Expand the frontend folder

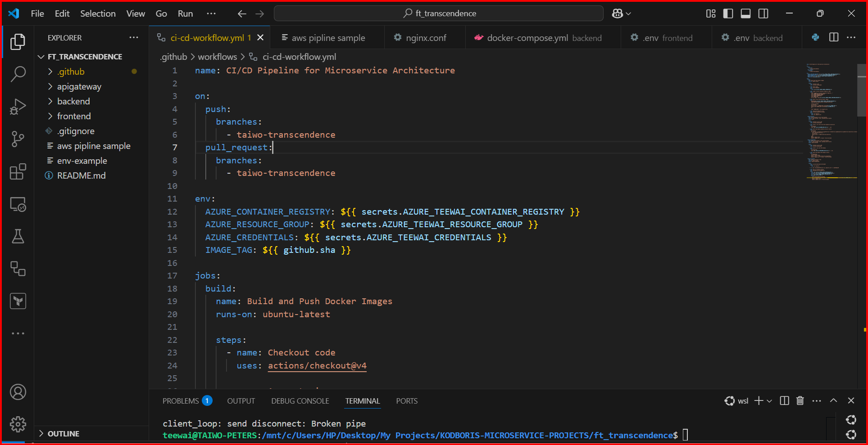point(73,116)
